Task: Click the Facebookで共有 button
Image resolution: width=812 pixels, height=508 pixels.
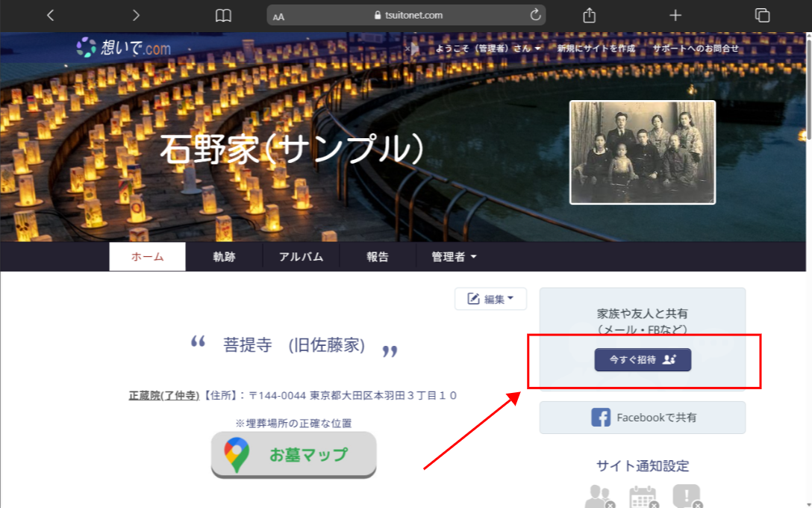Action: 643,418
